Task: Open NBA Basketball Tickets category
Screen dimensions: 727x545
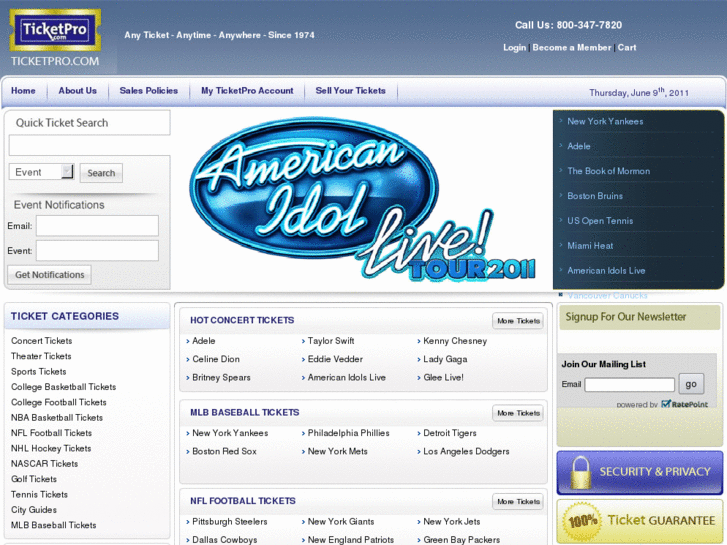Action: click(x=57, y=417)
